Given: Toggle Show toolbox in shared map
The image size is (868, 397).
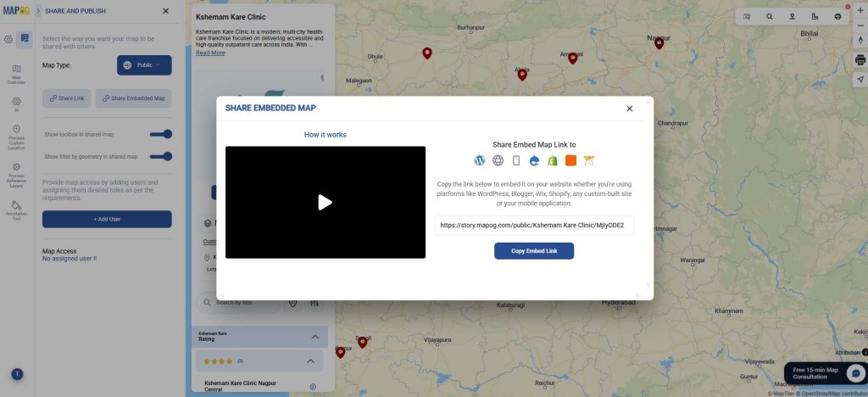Looking at the screenshot, I should tap(161, 134).
